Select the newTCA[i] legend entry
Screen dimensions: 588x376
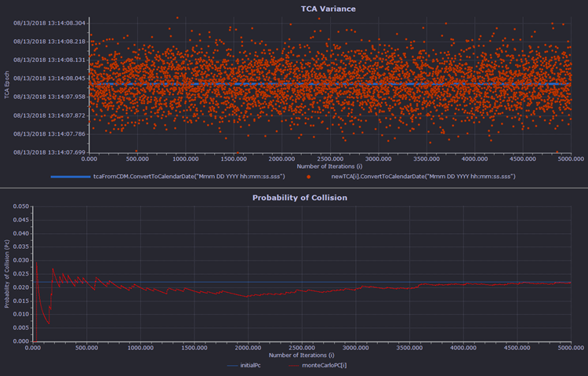coord(423,176)
